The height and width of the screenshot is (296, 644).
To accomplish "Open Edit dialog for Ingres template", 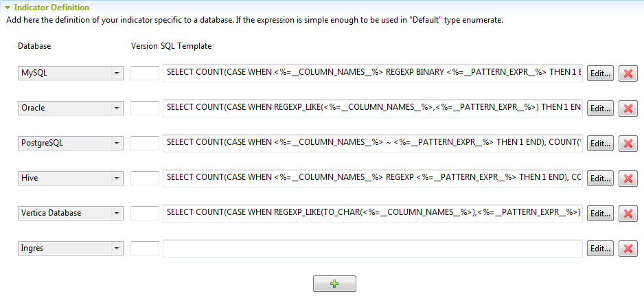I will [600, 249].
